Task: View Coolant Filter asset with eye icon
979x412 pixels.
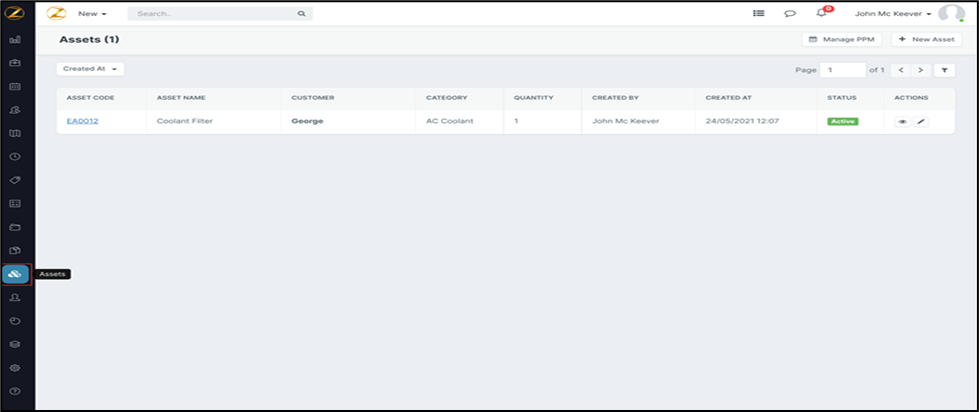Action: point(902,122)
